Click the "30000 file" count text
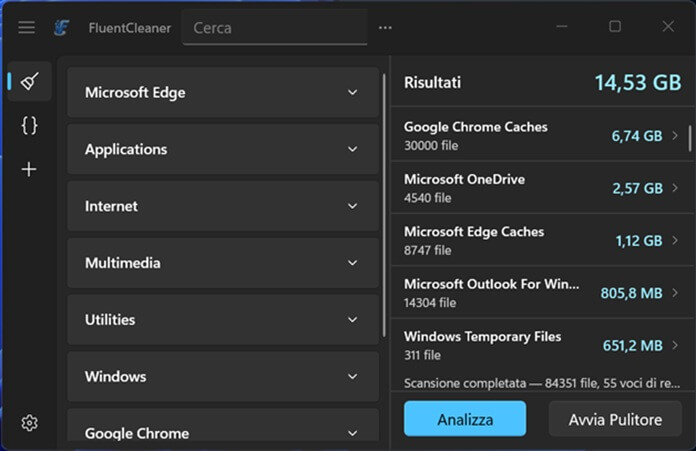696x451 pixels. pyautogui.click(x=431, y=146)
